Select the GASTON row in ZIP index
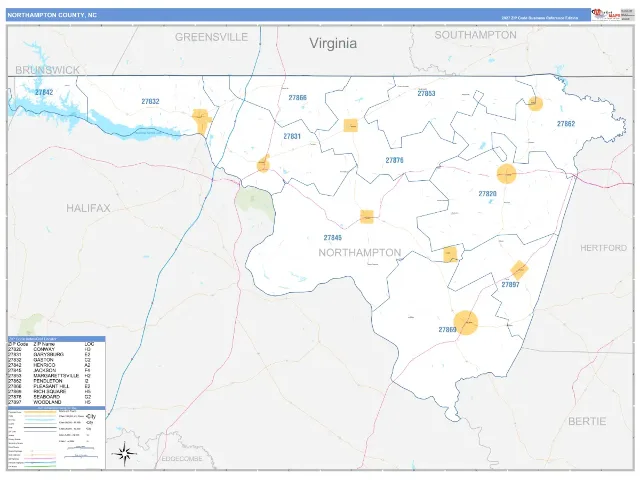Image resolution: width=640 pixels, height=480 pixels. 56,360
